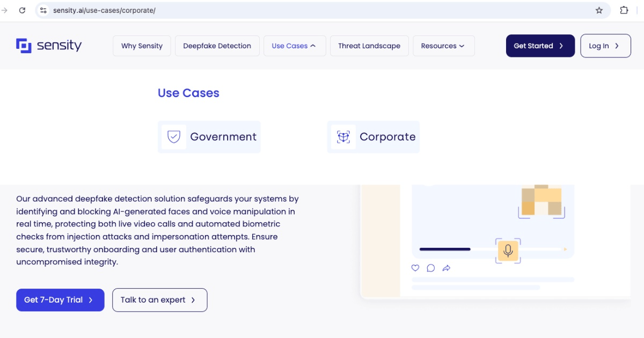Click the Corporate face-scan icon
The height and width of the screenshot is (338, 644).
click(x=343, y=136)
